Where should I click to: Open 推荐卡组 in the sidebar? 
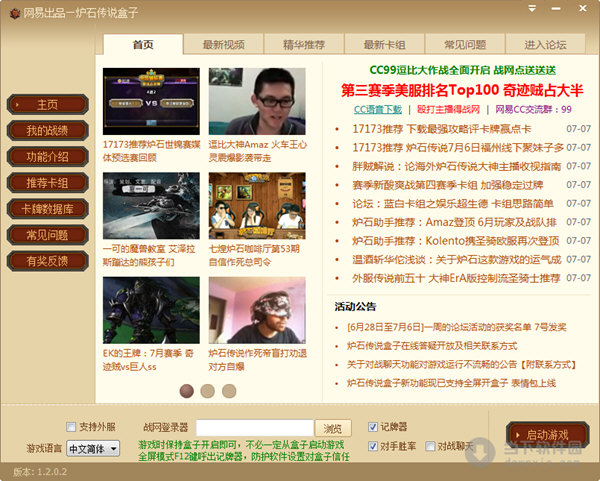pos(47,183)
